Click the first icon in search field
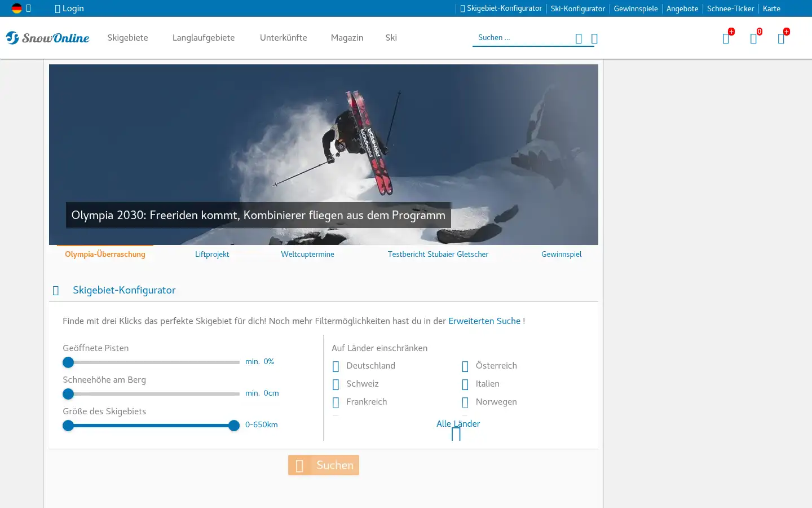This screenshot has width=812, height=508. point(579,38)
